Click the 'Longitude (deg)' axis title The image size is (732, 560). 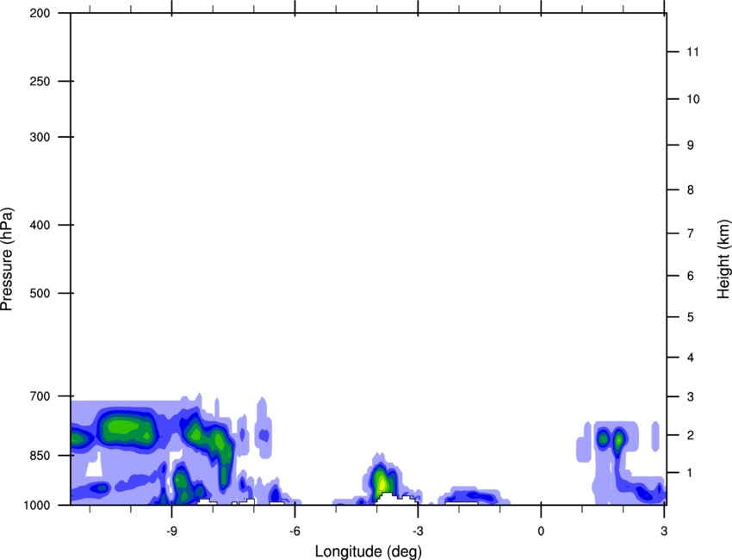369,551
